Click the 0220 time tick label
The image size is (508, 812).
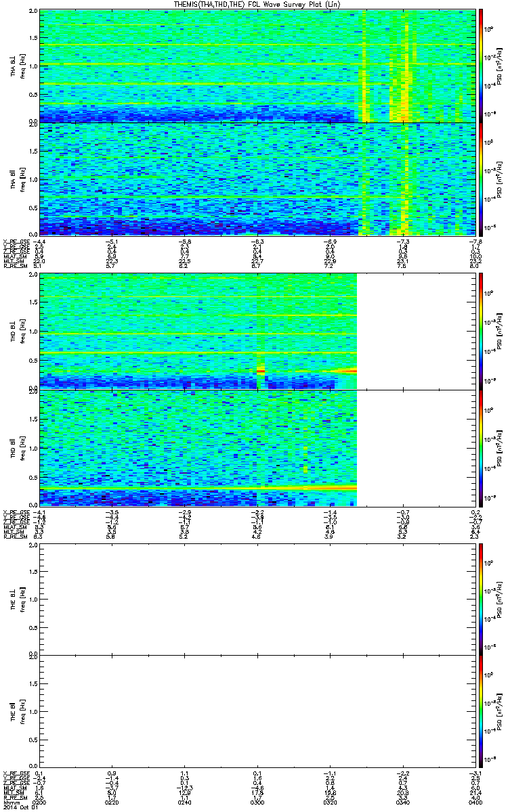pos(113,803)
